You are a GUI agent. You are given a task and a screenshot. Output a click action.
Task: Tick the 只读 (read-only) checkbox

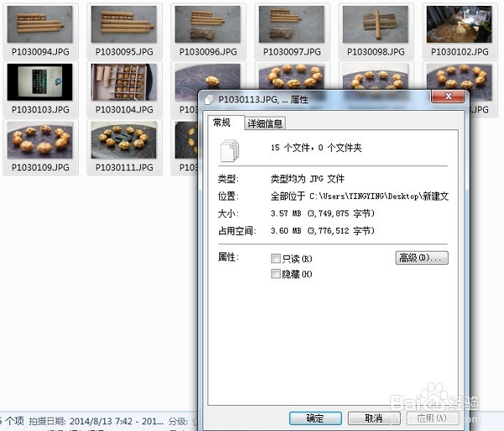[x=276, y=259]
